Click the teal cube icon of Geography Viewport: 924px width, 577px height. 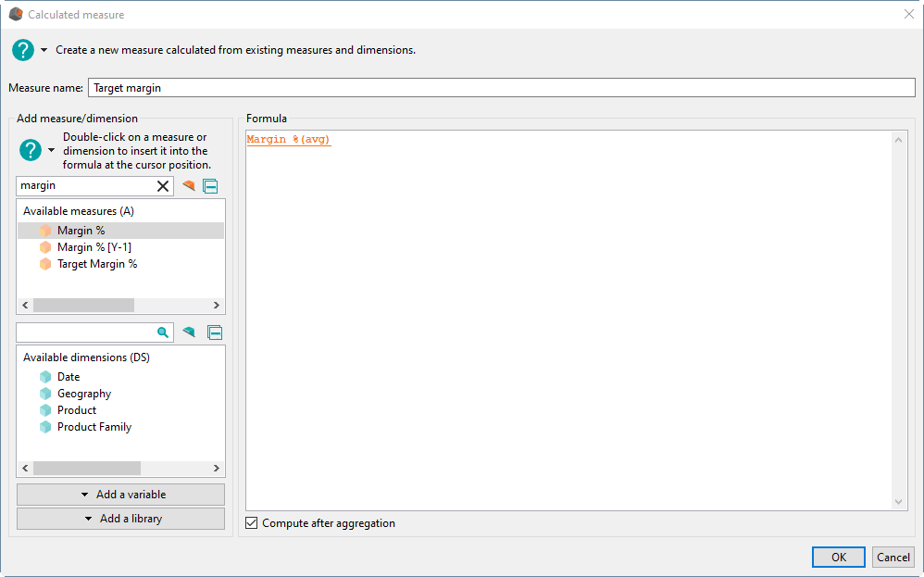coord(45,393)
